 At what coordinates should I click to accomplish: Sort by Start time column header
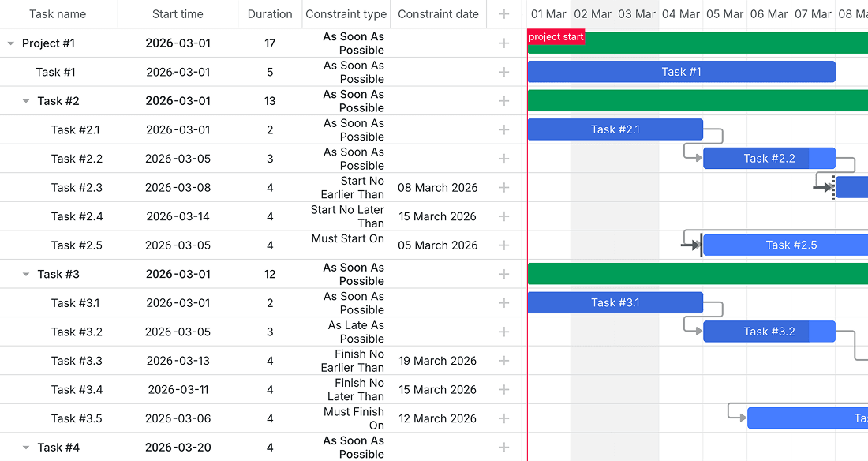coord(178,14)
